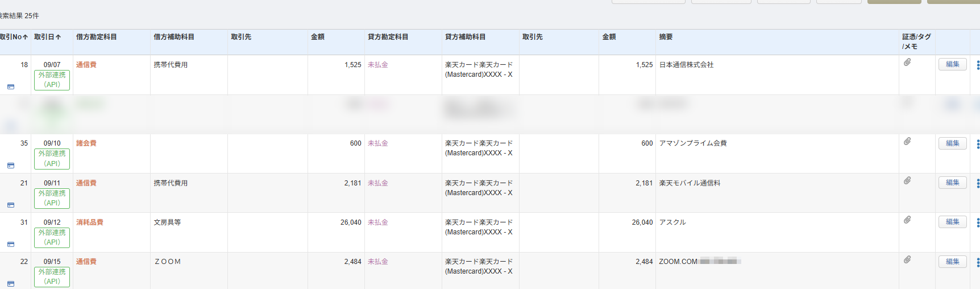
Task: Click summary text アマゾンプライム会費
Action: click(693, 143)
